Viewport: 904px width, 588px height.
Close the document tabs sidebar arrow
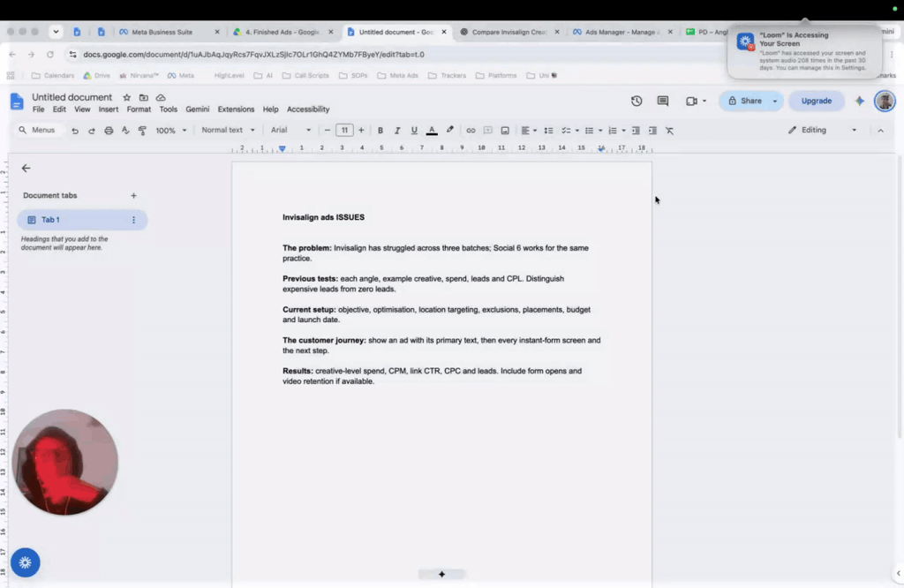(26, 169)
